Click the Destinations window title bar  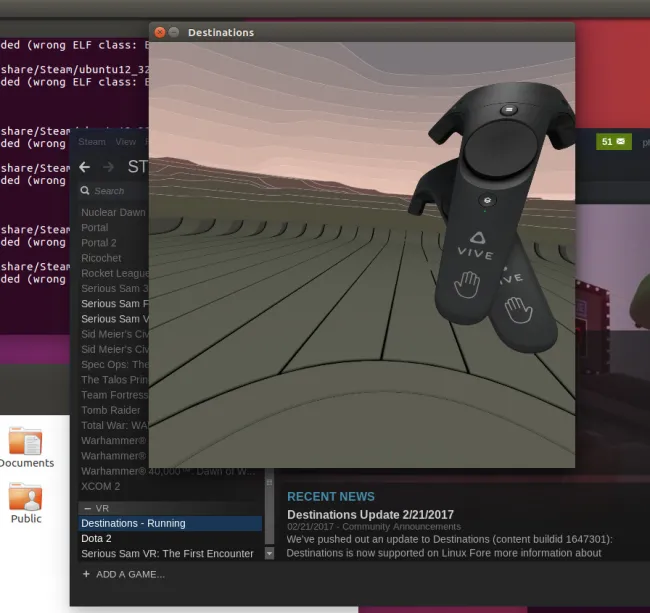361,32
